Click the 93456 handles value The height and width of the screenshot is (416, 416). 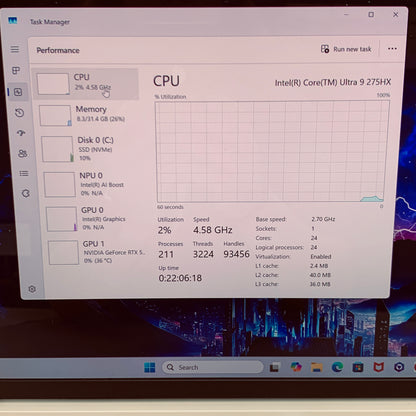tap(236, 254)
